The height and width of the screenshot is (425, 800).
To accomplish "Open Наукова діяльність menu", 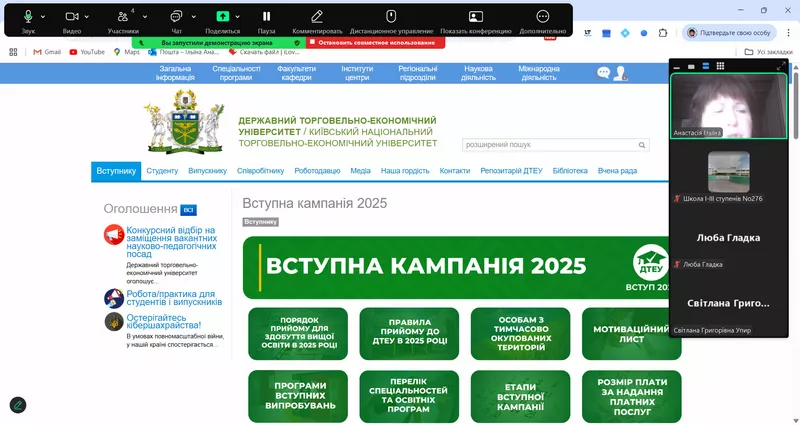I will (x=479, y=73).
